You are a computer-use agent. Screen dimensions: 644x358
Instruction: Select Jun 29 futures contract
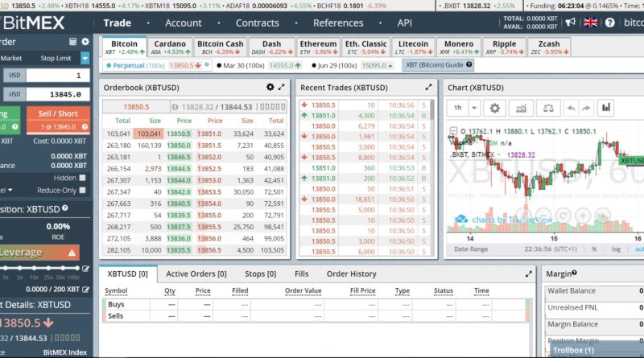click(x=353, y=65)
